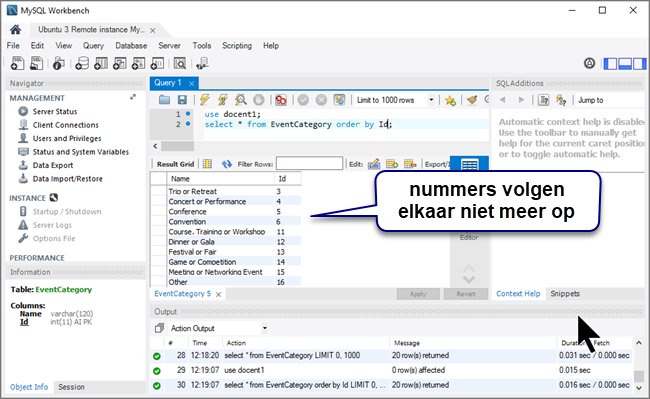The image size is (650, 399).
Task: Switch to the Query 1 tab
Action: pyautogui.click(x=168, y=83)
